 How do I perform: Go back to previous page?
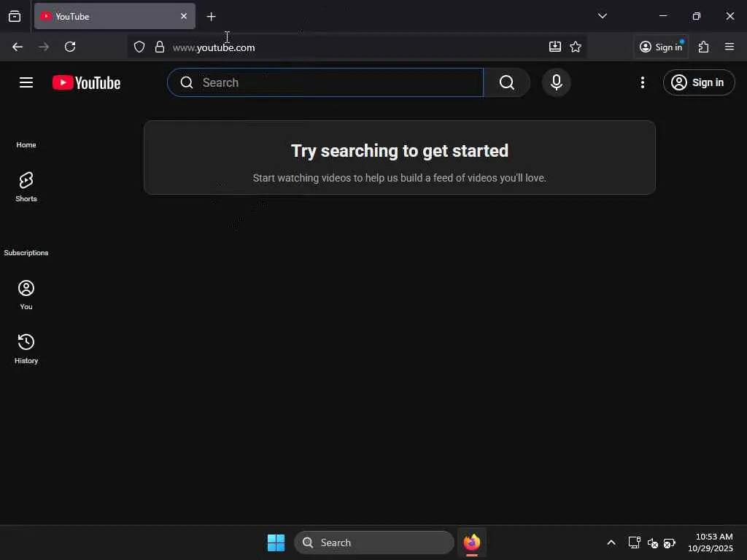click(x=18, y=47)
